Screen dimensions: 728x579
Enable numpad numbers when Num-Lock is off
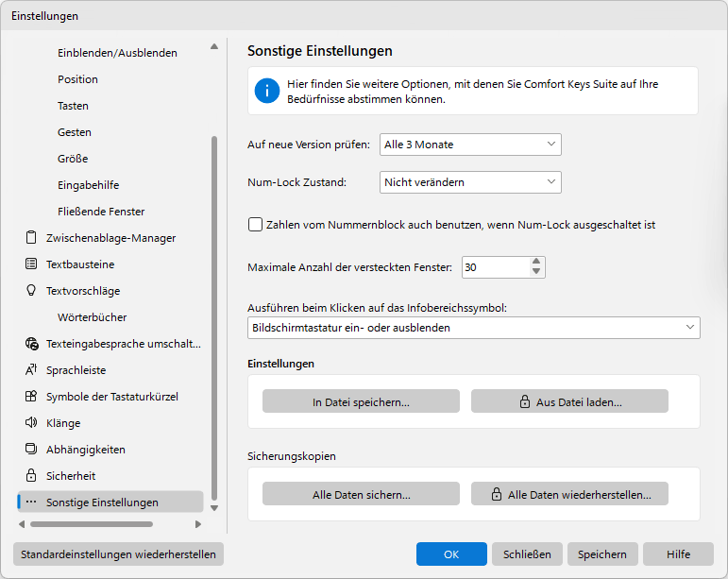point(255,225)
